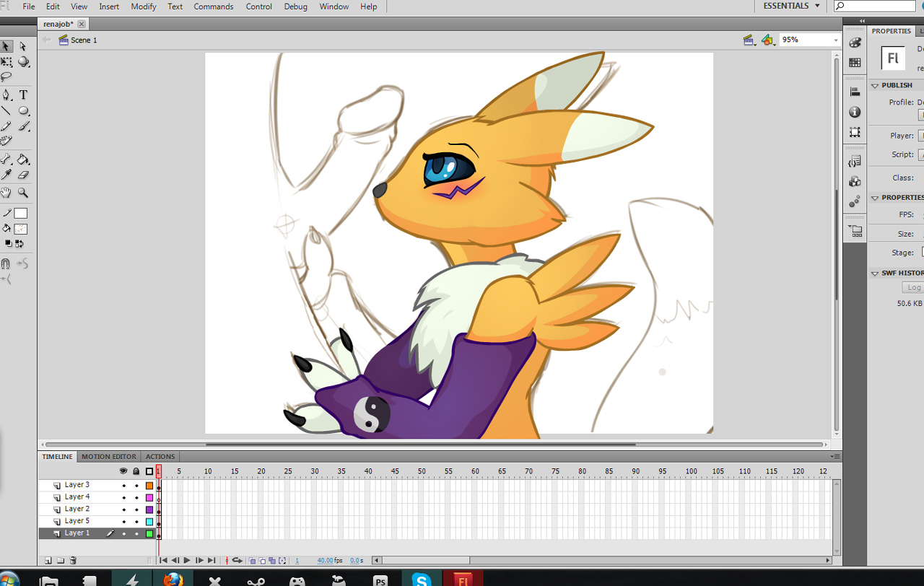Screen dimensions: 924x586
Task: Open the stroke color swatch
Action: 21,214
